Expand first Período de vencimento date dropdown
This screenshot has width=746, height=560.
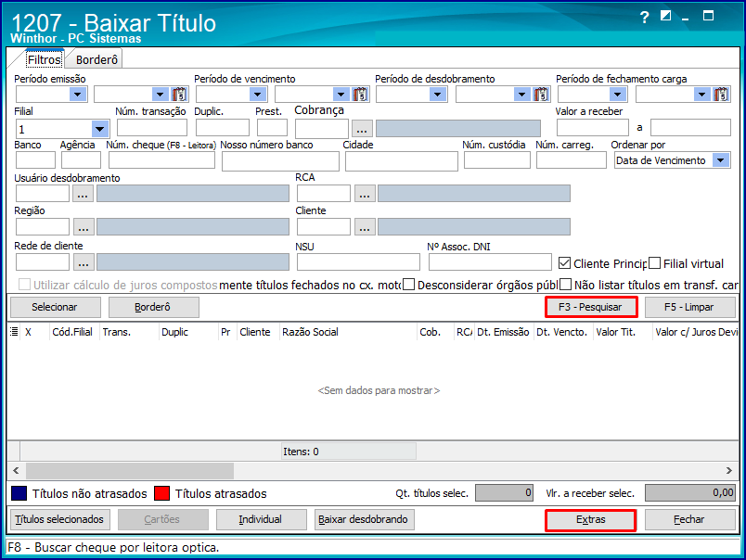[258, 95]
